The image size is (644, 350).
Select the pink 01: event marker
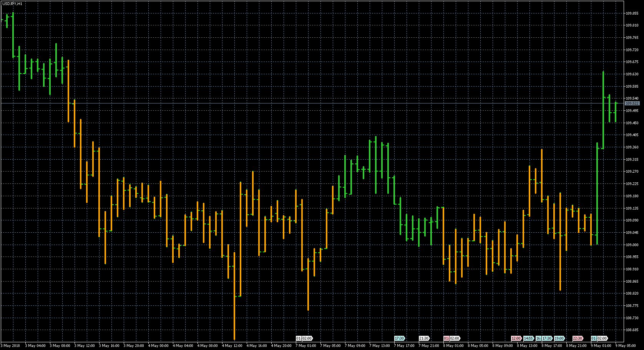pos(446,338)
